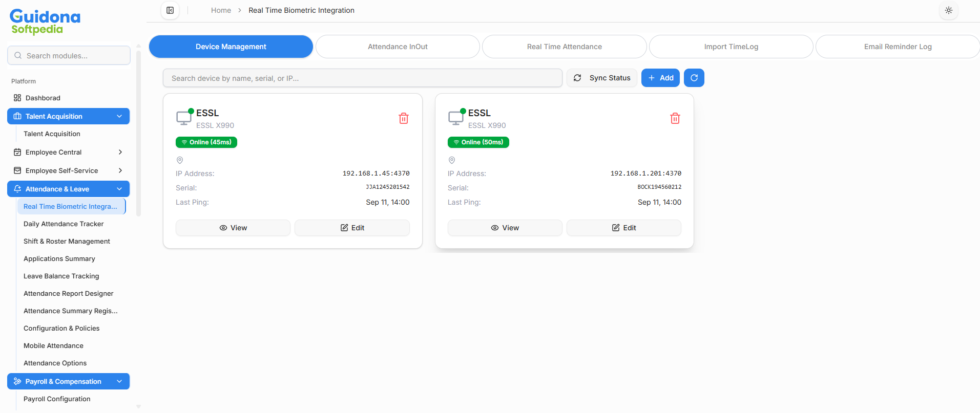Click the Sync Status button
The image size is (980, 413).
[x=602, y=78]
